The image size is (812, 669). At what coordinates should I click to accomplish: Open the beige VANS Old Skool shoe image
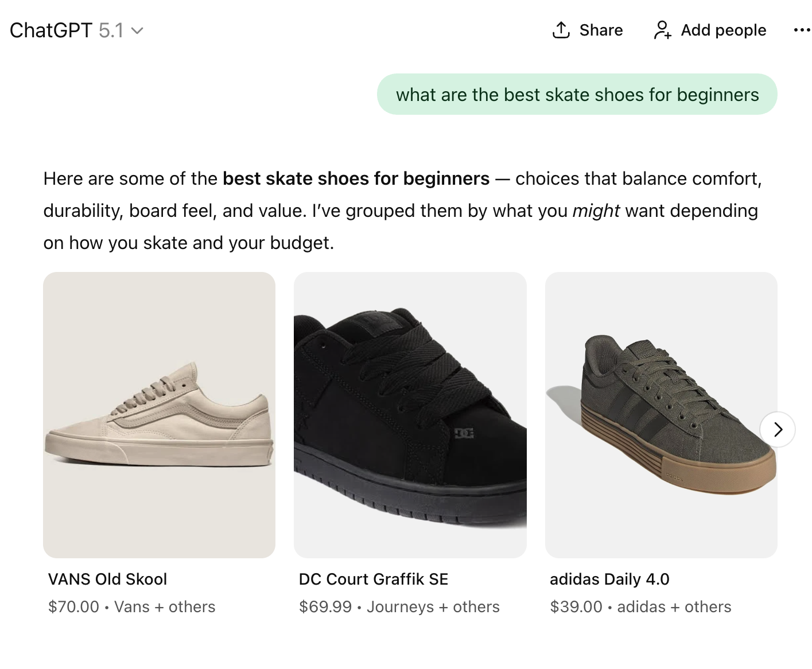pyautogui.click(x=159, y=414)
